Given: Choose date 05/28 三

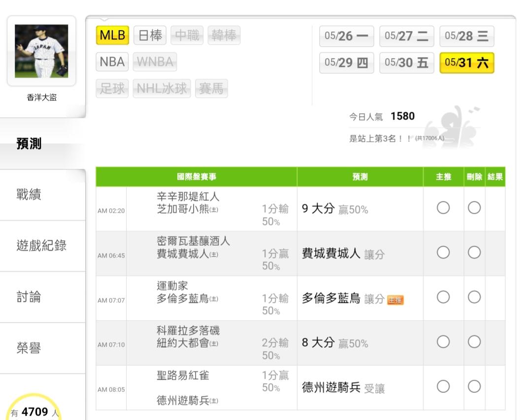Looking at the screenshot, I should (467, 36).
